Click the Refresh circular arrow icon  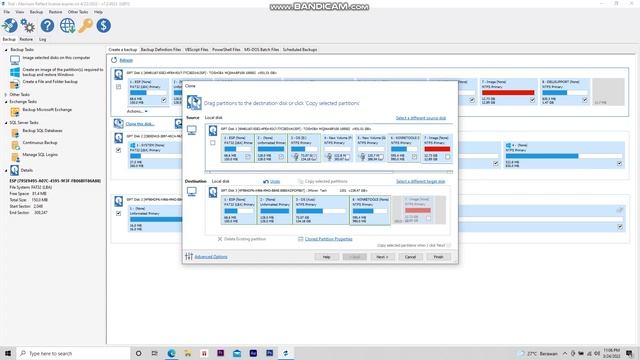[x=114, y=60]
